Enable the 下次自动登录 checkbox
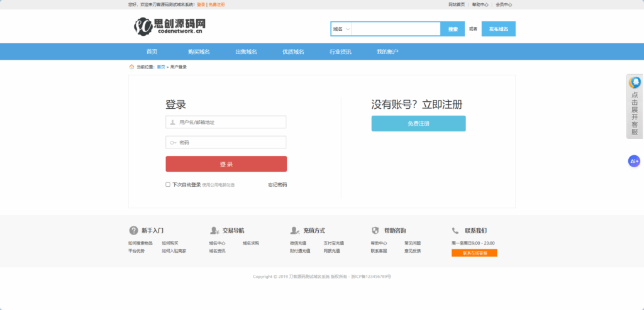This screenshot has width=644, height=310. (x=168, y=185)
